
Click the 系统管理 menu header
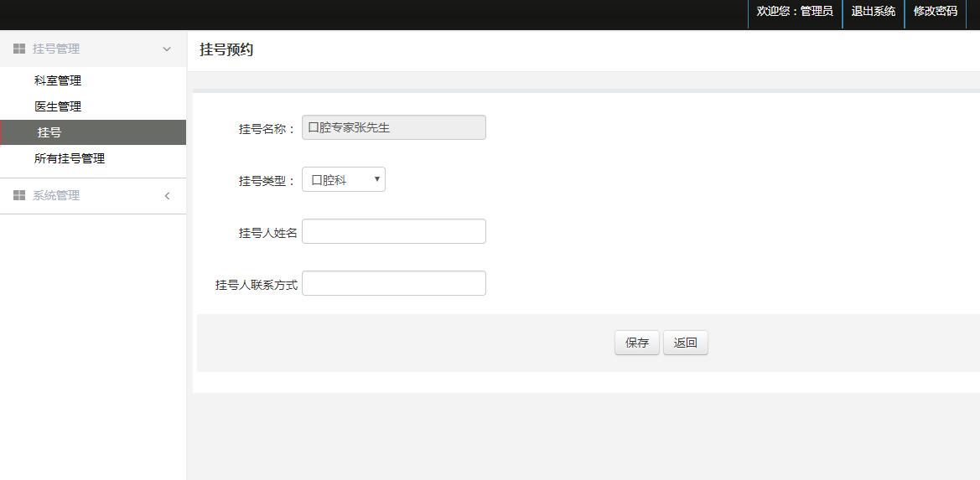(x=93, y=196)
